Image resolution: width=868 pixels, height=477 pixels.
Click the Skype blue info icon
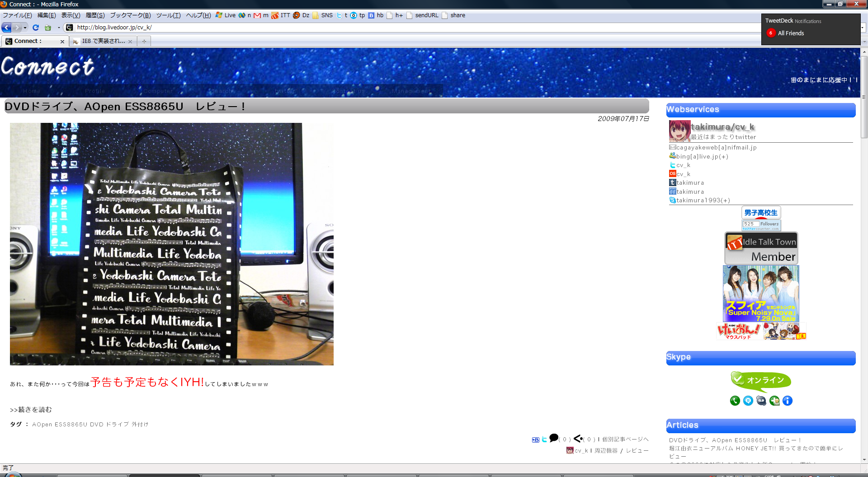[x=788, y=401]
